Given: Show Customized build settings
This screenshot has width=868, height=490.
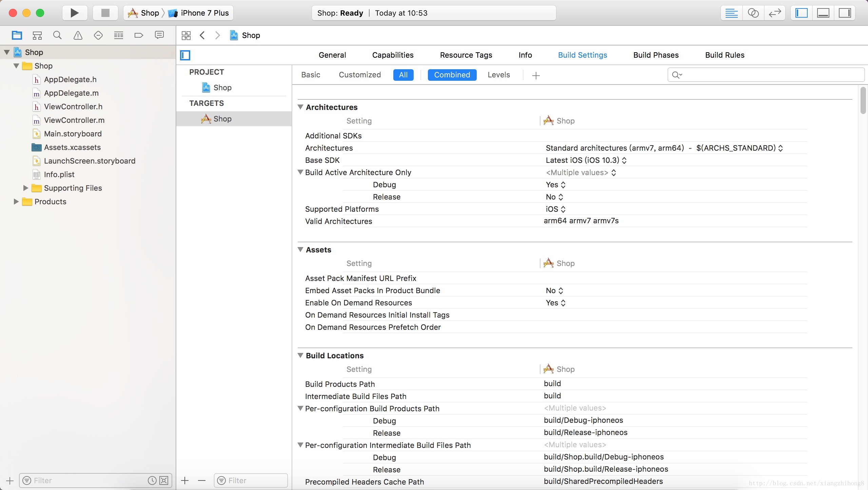Looking at the screenshot, I should 360,75.
